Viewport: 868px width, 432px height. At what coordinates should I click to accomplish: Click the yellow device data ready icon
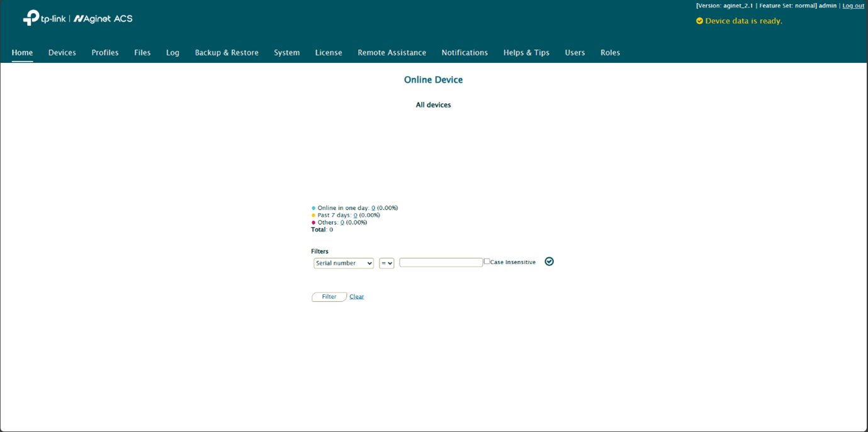(x=699, y=21)
